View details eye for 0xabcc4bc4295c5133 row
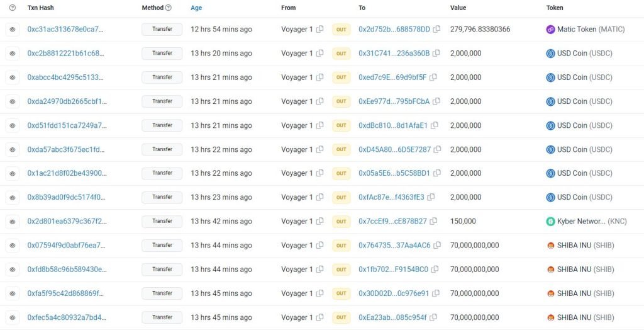 13,77
